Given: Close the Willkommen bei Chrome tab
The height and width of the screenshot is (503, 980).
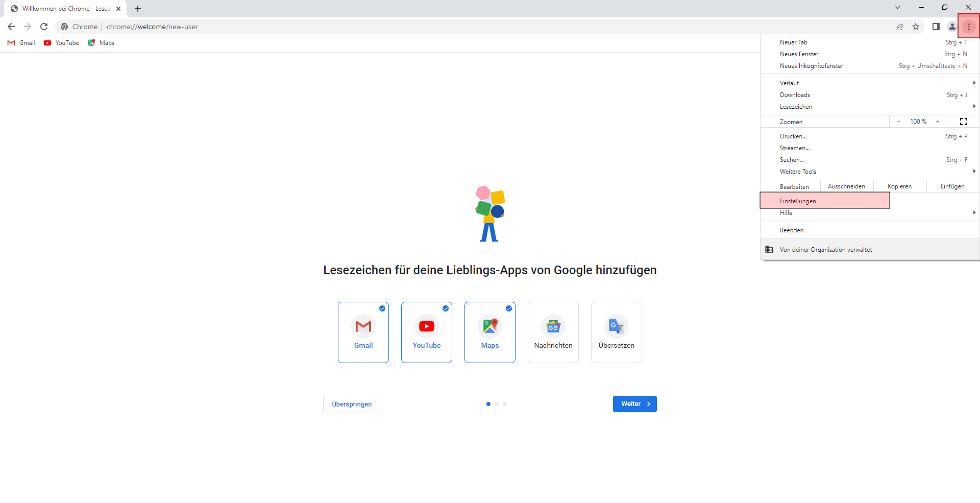Looking at the screenshot, I should [x=118, y=9].
